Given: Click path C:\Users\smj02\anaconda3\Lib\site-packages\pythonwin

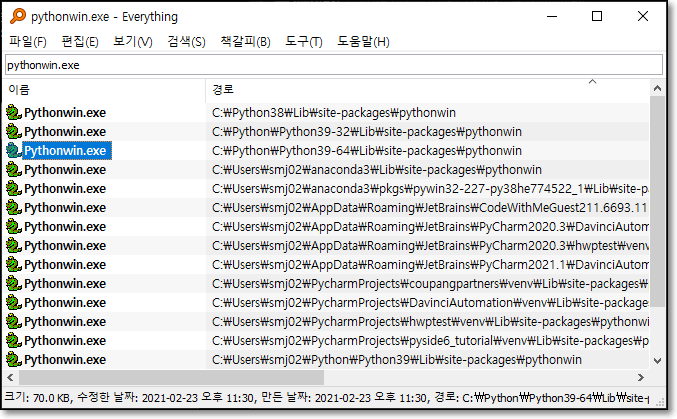Looking at the screenshot, I should coord(376,170).
